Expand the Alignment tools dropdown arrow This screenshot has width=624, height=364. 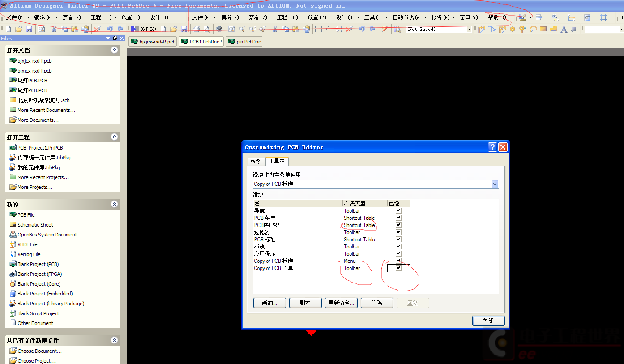click(x=547, y=17)
